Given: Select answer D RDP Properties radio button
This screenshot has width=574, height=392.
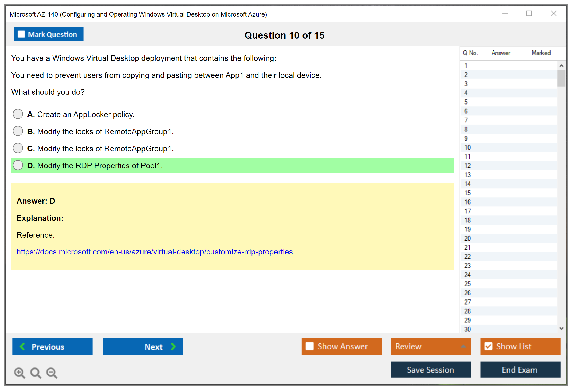Looking at the screenshot, I should pyautogui.click(x=18, y=165).
